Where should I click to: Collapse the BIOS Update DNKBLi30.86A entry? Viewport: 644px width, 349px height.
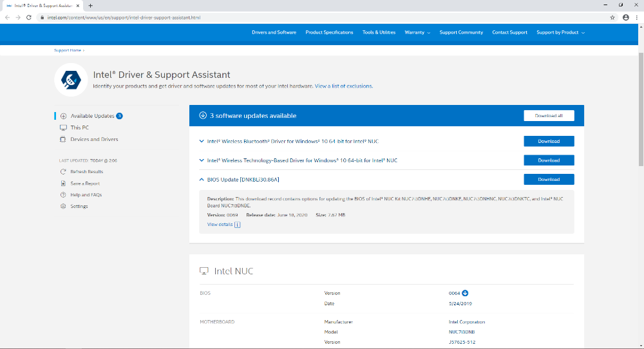click(201, 180)
